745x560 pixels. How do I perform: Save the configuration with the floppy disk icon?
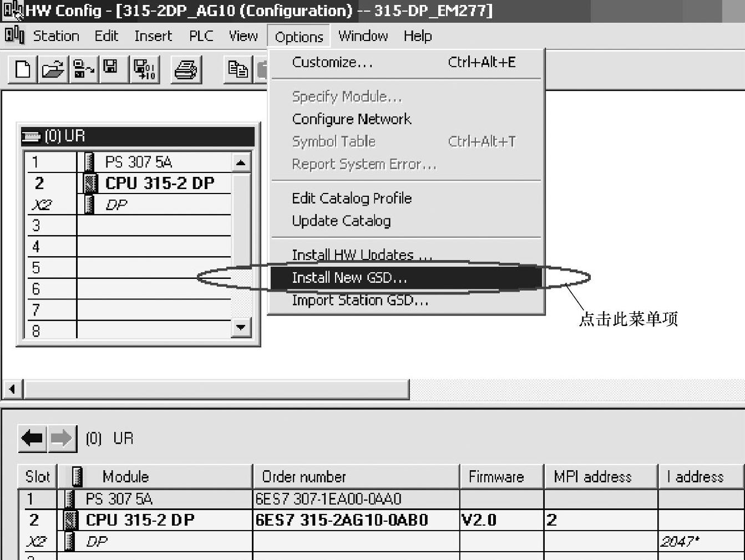[x=113, y=69]
